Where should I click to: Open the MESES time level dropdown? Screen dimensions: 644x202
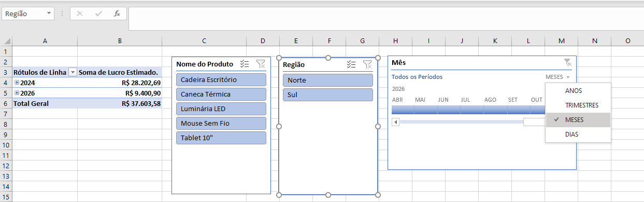click(x=558, y=77)
